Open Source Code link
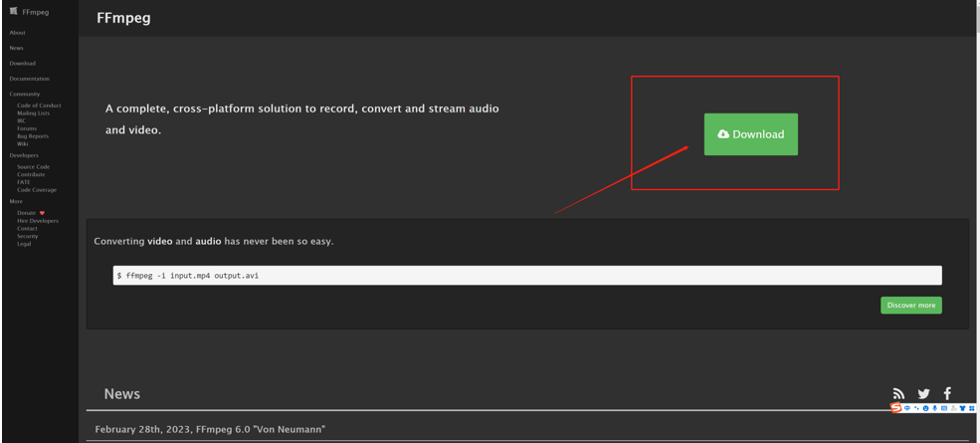The height and width of the screenshot is (443, 980). [33, 167]
